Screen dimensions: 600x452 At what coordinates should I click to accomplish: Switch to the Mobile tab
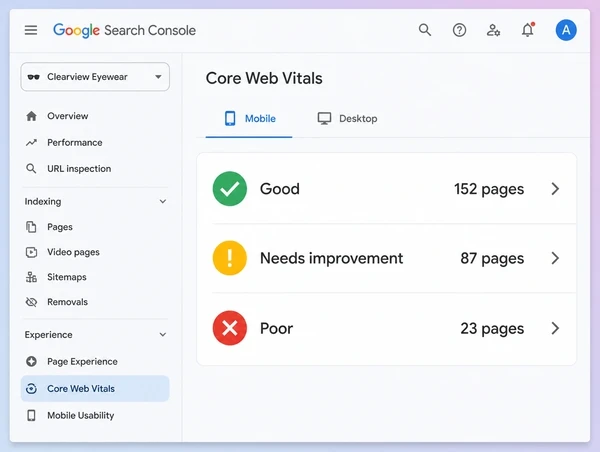coord(249,119)
